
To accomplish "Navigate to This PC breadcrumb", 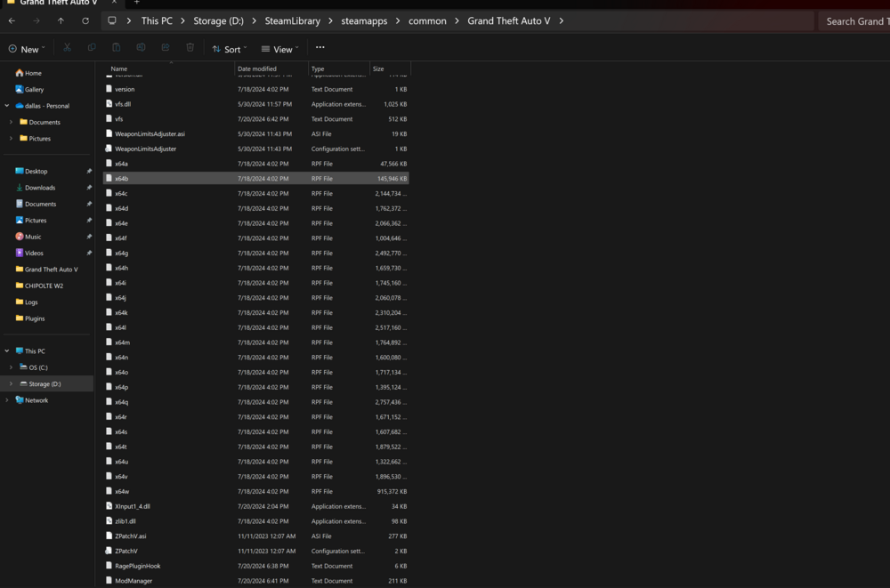I will [x=157, y=21].
